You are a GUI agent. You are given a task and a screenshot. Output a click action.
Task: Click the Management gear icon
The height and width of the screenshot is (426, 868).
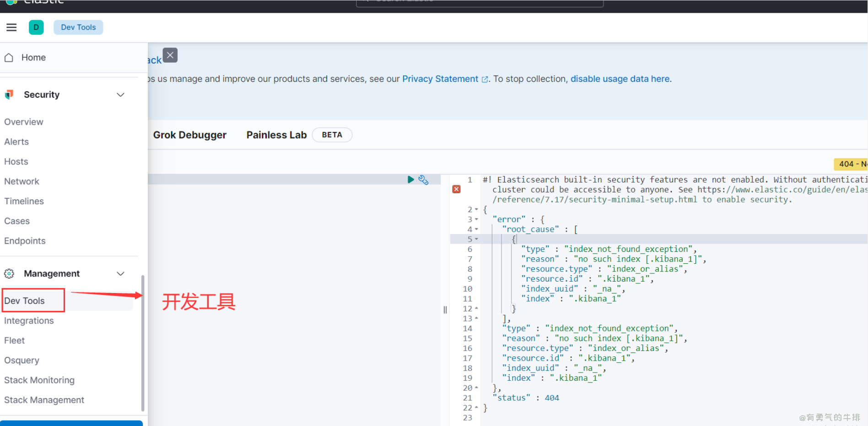click(x=9, y=273)
